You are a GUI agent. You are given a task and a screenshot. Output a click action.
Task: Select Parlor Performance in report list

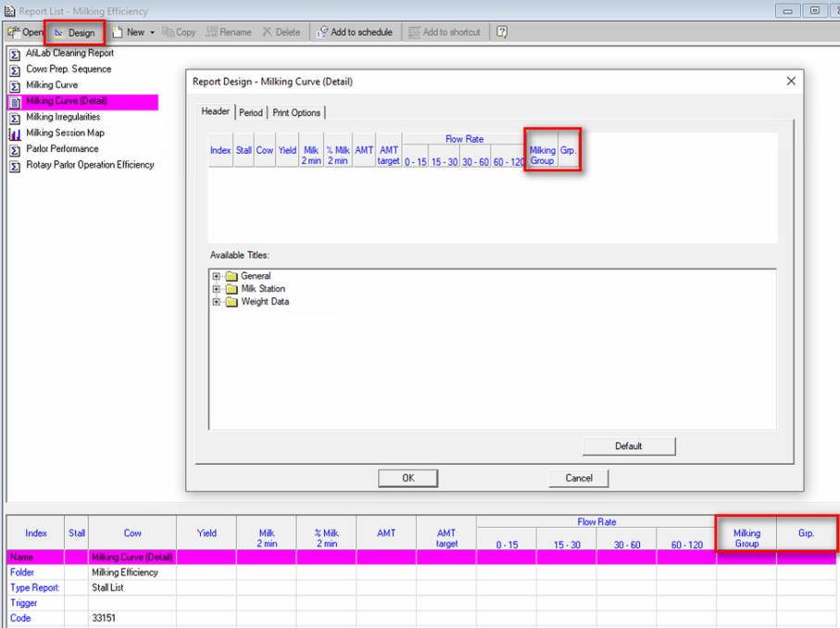click(x=62, y=149)
